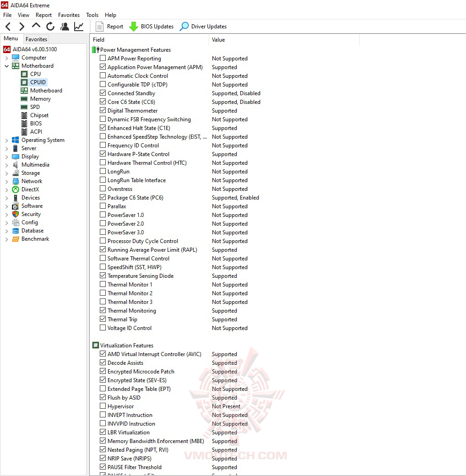The height and width of the screenshot is (476, 466).
Task: Click the Report document icon
Action: [x=99, y=27]
